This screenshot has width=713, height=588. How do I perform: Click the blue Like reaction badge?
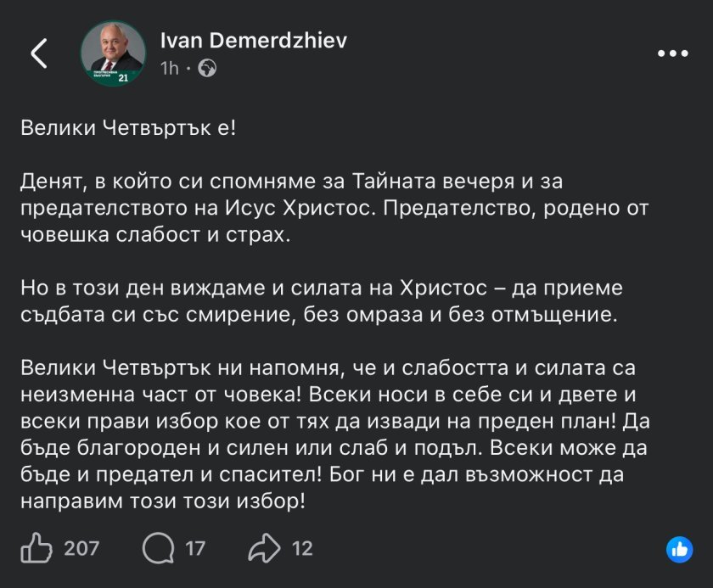(x=678, y=549)
